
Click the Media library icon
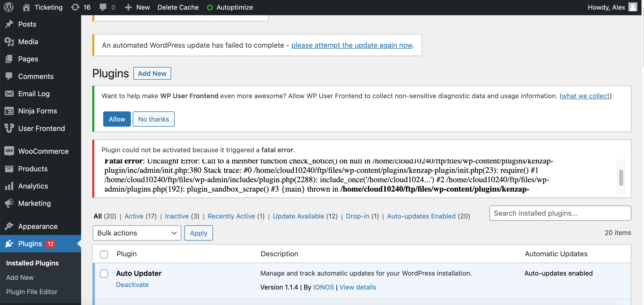(9, 42)
